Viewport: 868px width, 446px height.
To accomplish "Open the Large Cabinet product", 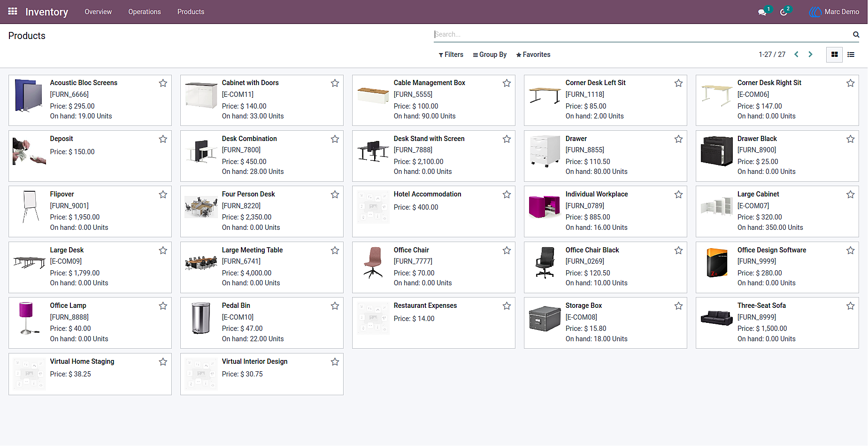I will (x=777, y=211).
